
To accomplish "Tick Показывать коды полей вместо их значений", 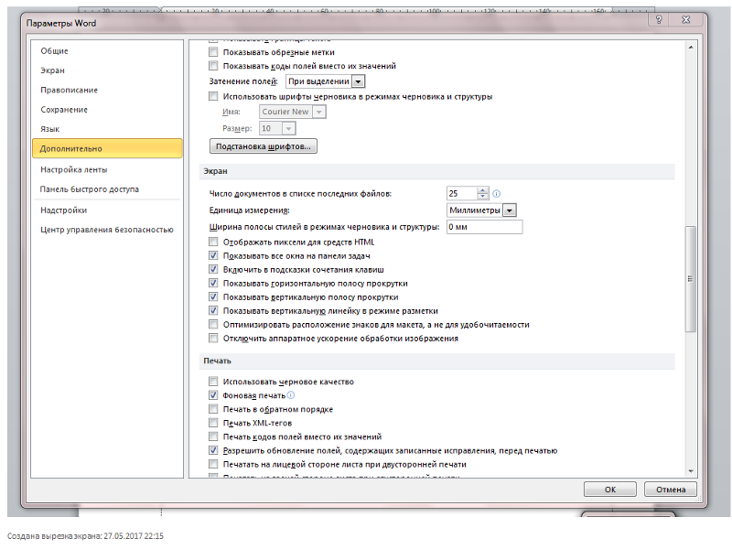I will [x=213, y=66].
